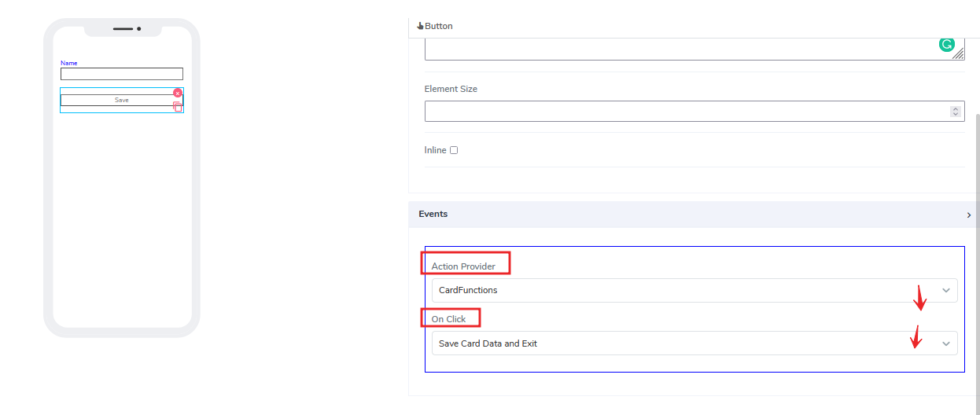Click into the Name field in preview
The width and height of the screenshot is (980, 415).
click(x=122, y=74)
